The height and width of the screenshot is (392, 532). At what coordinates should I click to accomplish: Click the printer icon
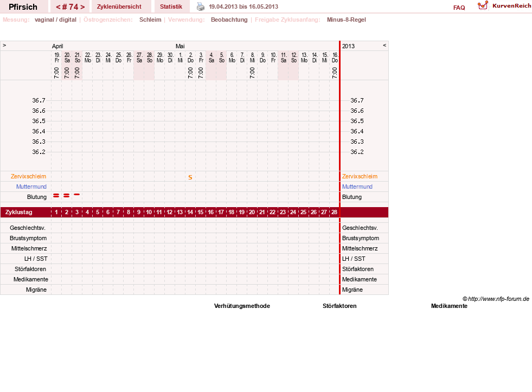[x=201, y=7]
